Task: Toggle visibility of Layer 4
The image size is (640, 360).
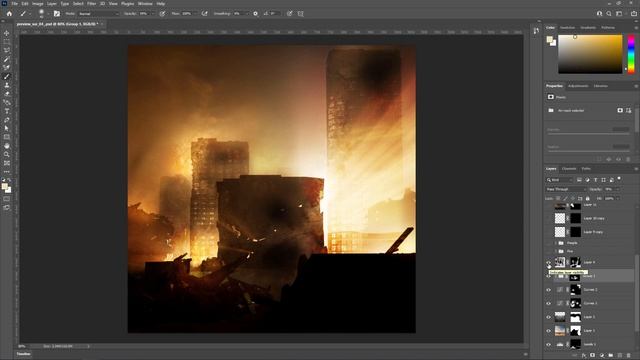Action: tap(549, 262)
